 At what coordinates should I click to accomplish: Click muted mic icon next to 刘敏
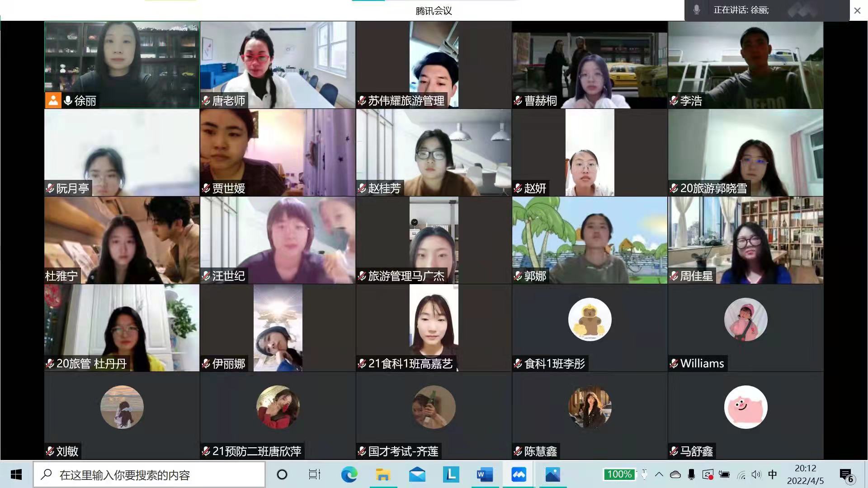coord(50,451)
